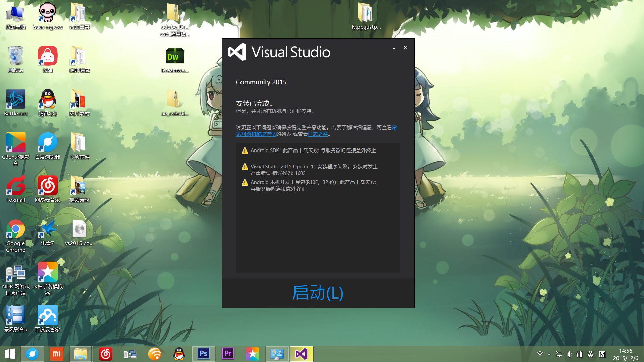
Task: Select the 网易云音乐 desktop shortcut
Action: [48, 186]
